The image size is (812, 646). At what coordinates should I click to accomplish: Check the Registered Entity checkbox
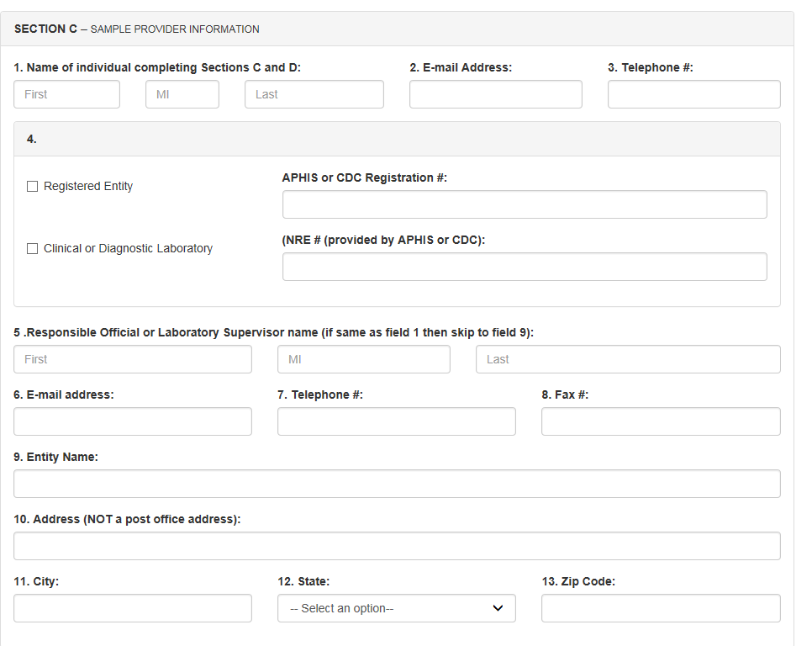click(x=33, y=187)
